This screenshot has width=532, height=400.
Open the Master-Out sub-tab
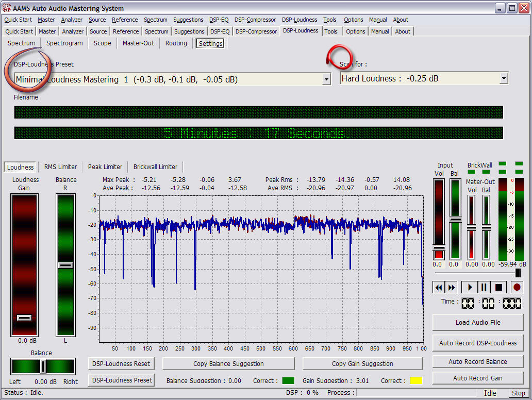click(x=138, y=43)
